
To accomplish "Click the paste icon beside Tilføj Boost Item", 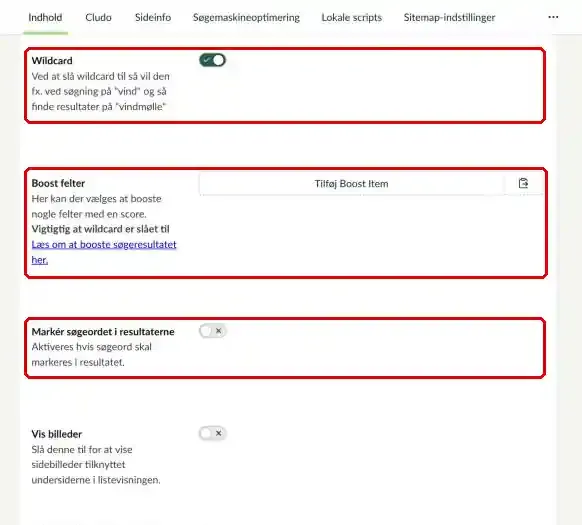I will coord(523,183).
